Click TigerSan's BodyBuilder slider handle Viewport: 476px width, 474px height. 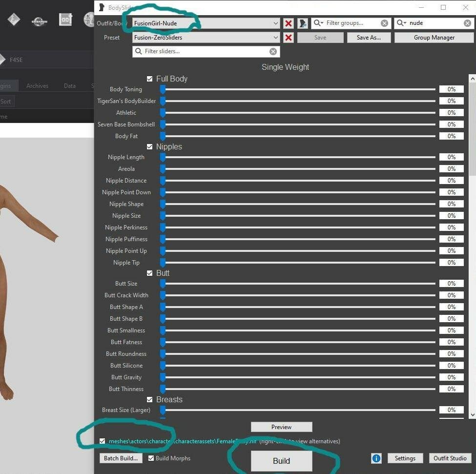point(163,101)
